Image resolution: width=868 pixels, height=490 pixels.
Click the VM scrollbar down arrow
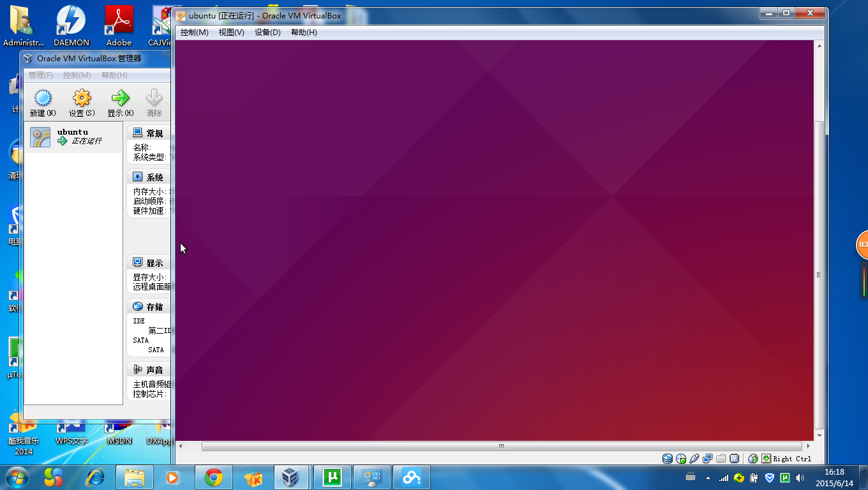pos(820,436)
